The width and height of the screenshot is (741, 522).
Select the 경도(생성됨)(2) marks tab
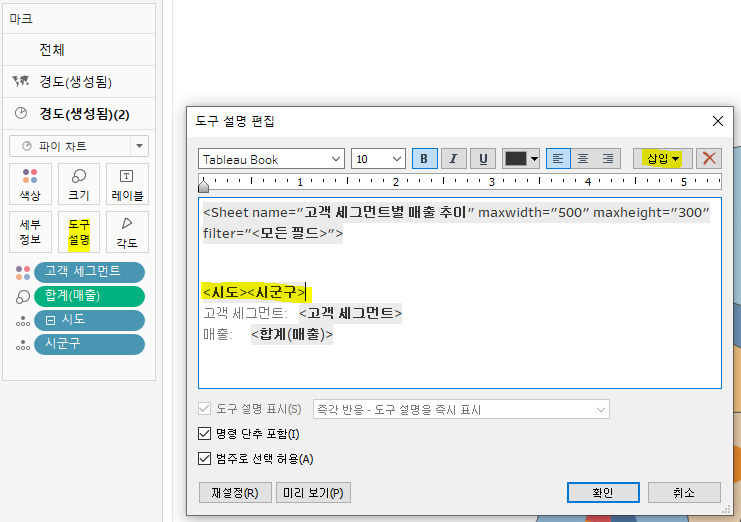pyautogui.click(x=79, y=114)
